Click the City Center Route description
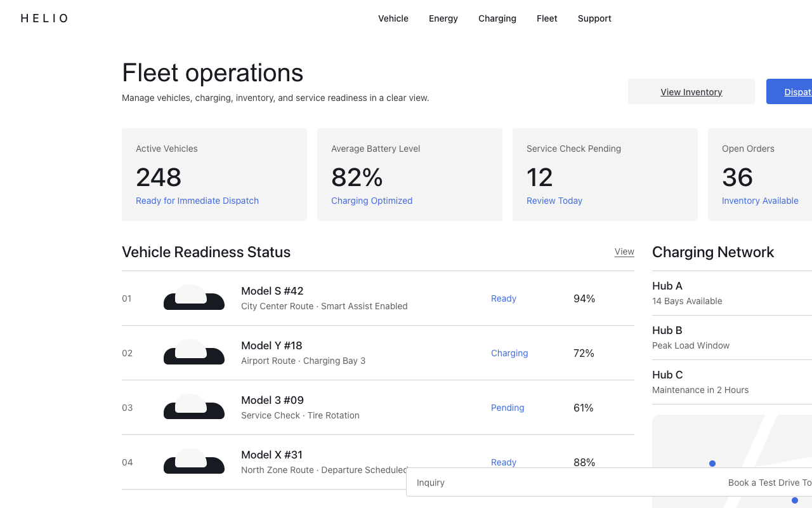Viewport: 812px width, 508px height. pyautogui.click(x=324, y=306)
